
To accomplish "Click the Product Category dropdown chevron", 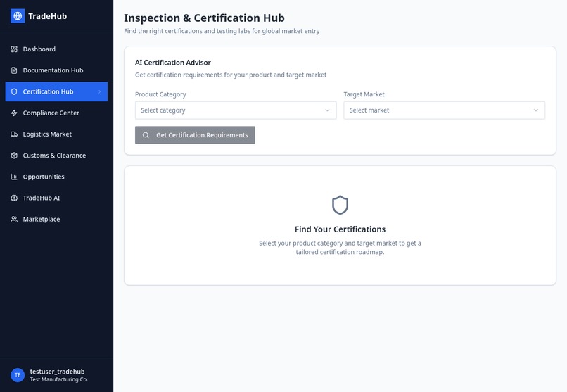I will (327, 110).
